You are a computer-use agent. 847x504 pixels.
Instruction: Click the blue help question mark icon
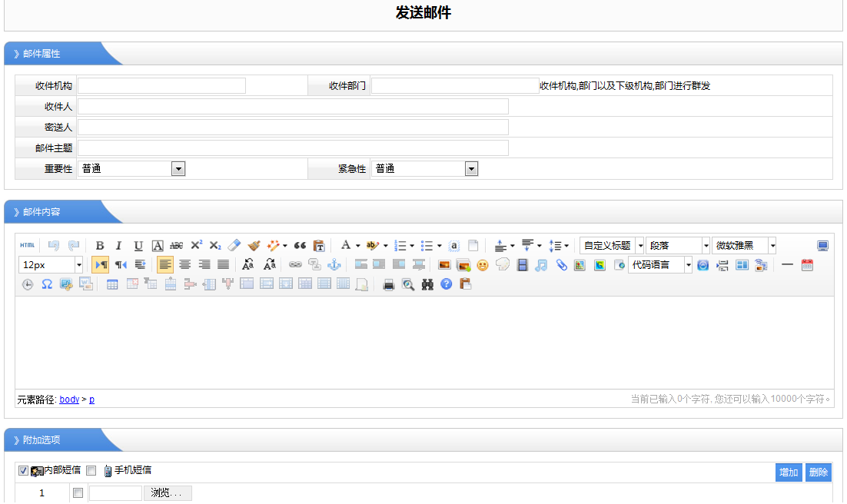447,284
